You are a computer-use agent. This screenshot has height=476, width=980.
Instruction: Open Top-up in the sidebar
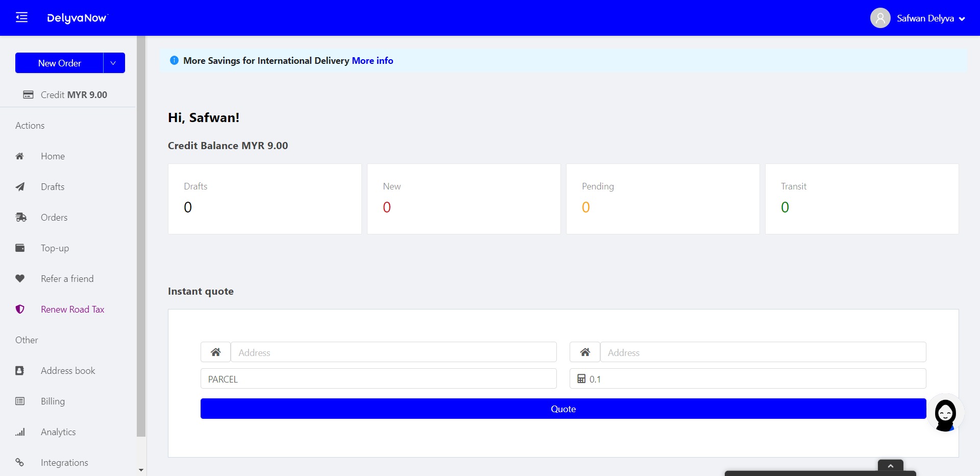point(55,248)
